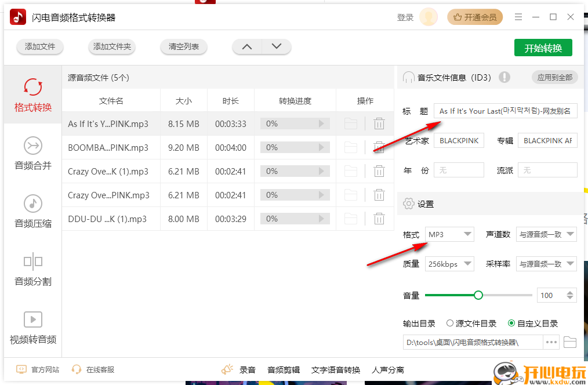Open the 音频剪辑 audio editing feature
The width and height of the screenshot is (588, 385).
click(x=283, y=369)
